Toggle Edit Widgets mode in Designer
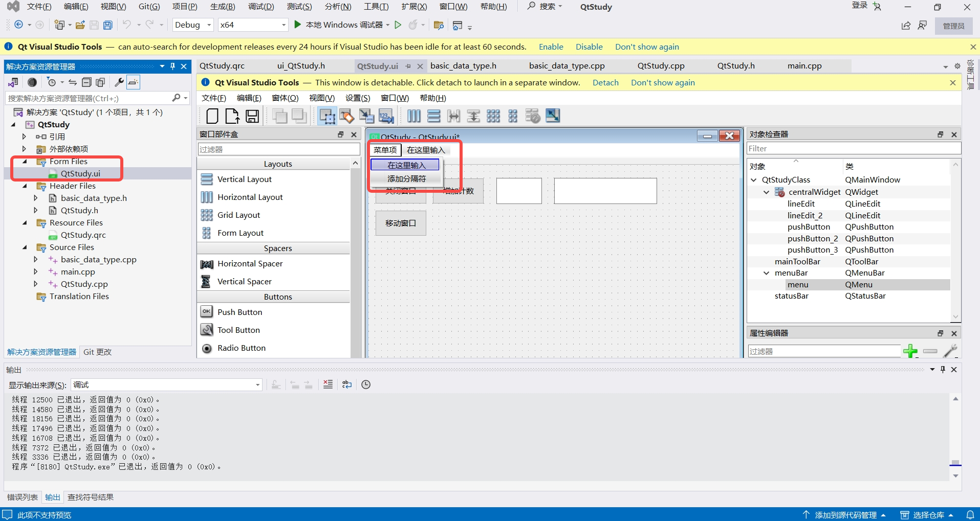This screenshot has width=980, height=521. 327,116
